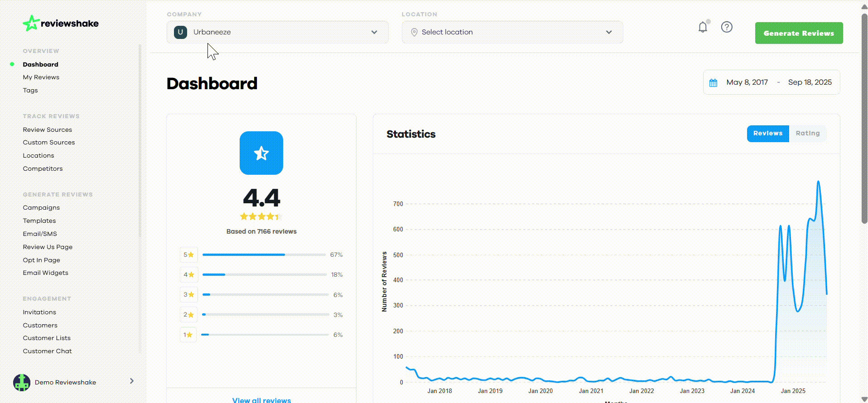Click the chart peak in 2025

point(818,182)
